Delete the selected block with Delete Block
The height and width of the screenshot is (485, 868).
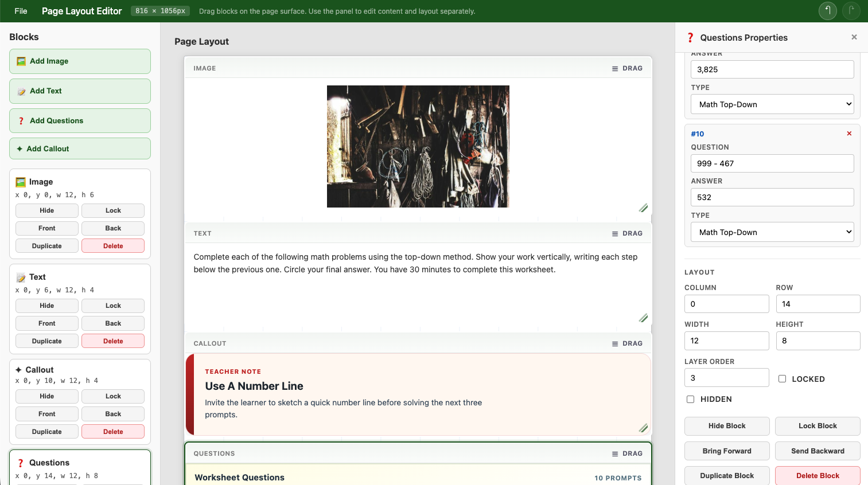click(817, 475)
